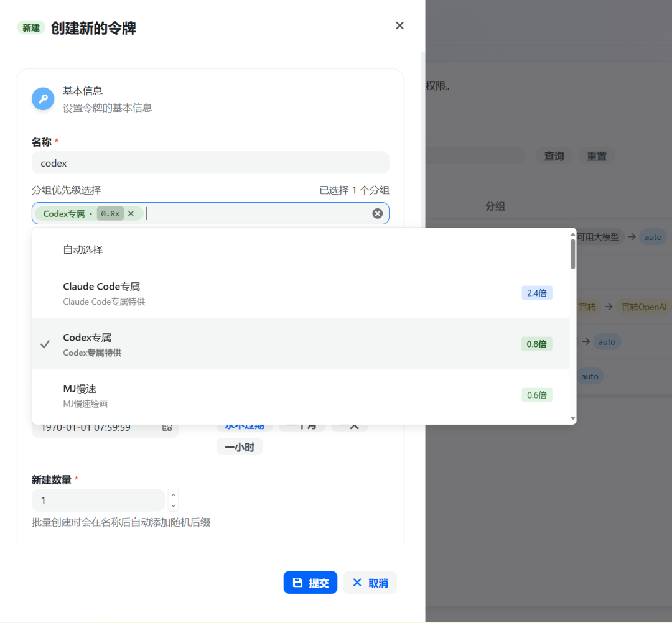The image size is (672, 623).
Task: Remove the Codex专属 tag with its X
Action: (x=131, y=213)
